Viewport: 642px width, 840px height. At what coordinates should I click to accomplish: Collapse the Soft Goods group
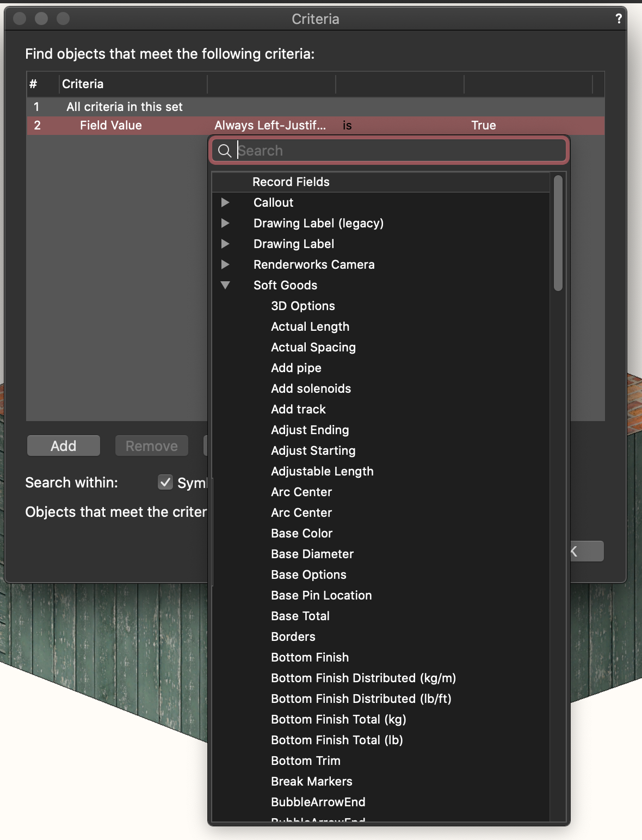(225, 286)
